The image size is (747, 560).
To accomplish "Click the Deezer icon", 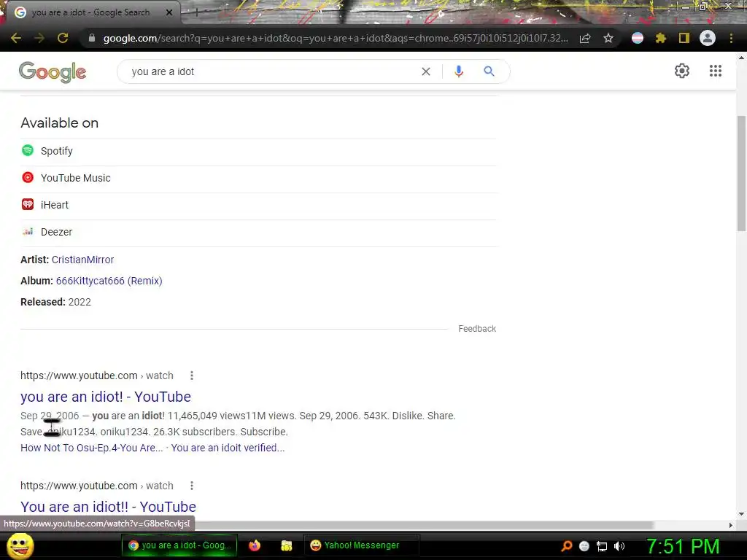I will tap(28, 231).
